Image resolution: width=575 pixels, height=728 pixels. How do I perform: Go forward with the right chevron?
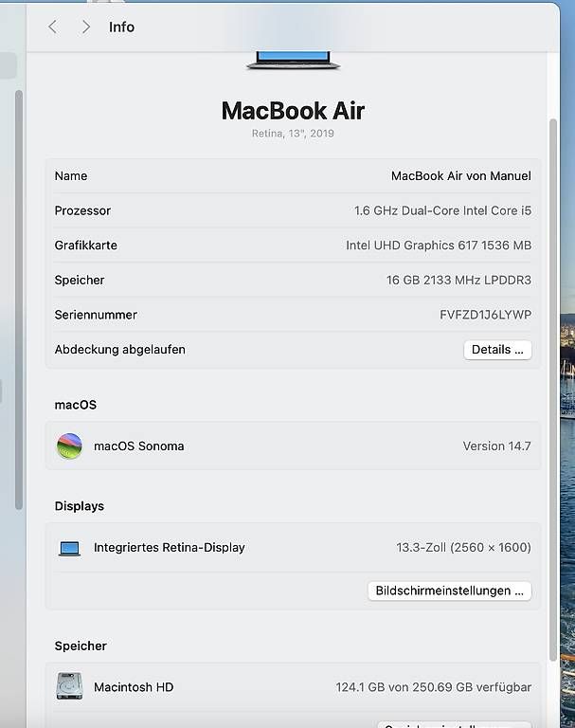pyautogui.click(x=86, y=27)
